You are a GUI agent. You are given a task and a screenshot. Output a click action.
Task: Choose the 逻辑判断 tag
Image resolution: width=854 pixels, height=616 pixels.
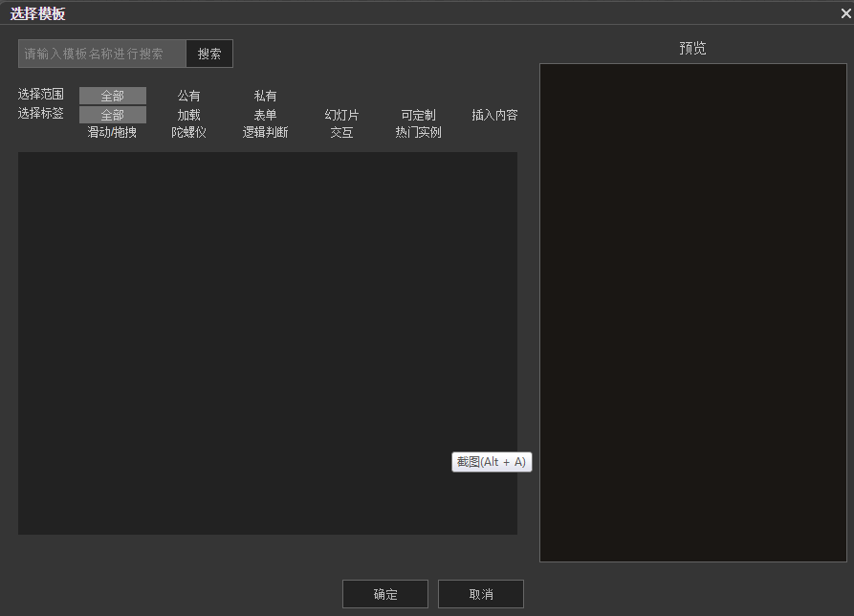click(x=265, y=132)
